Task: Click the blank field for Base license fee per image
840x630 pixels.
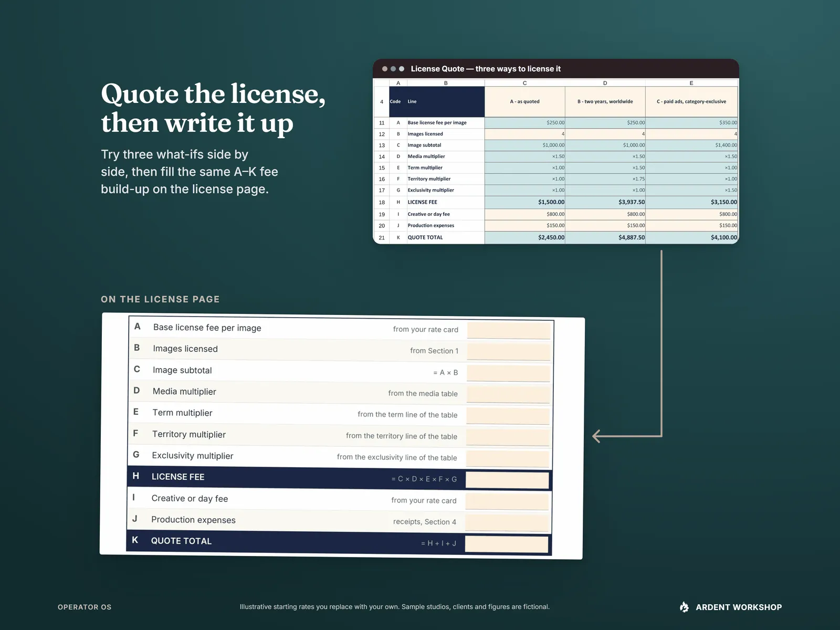Action: pyautogui.click(x=509, y=330)
